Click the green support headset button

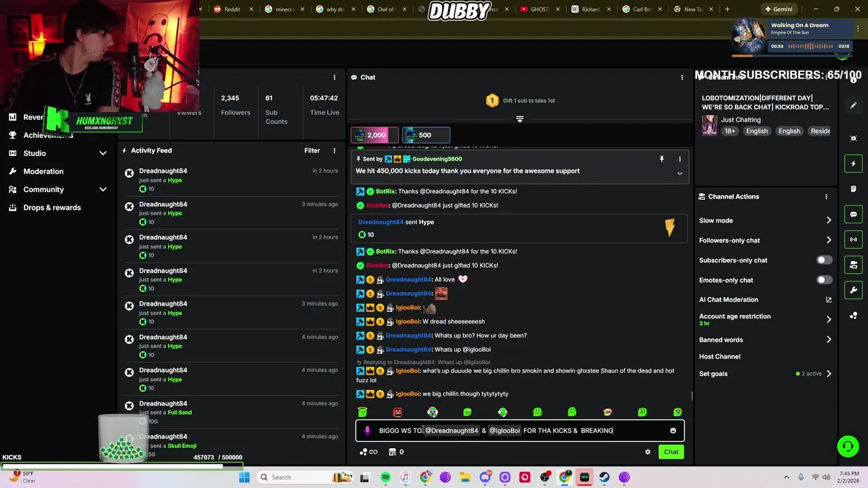point(848,446)
